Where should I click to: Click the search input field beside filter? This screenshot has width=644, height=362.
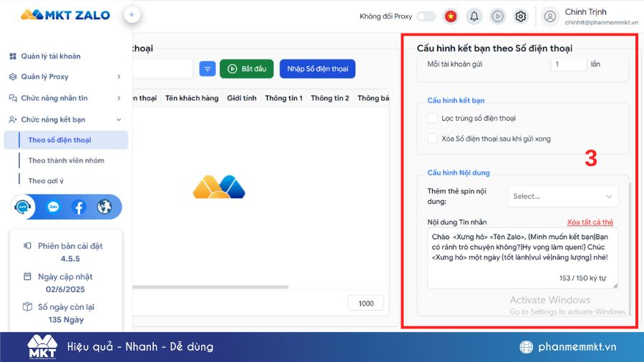click(162, 69)
